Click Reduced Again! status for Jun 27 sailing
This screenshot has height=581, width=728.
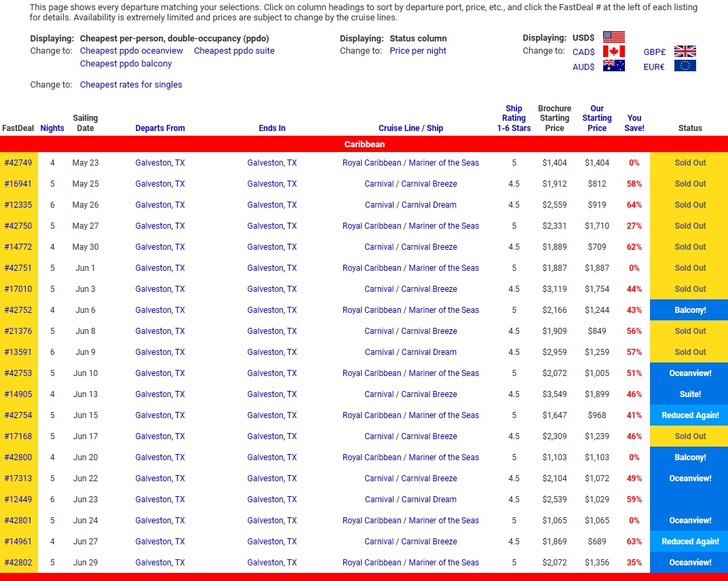click(x=690, y=542)
